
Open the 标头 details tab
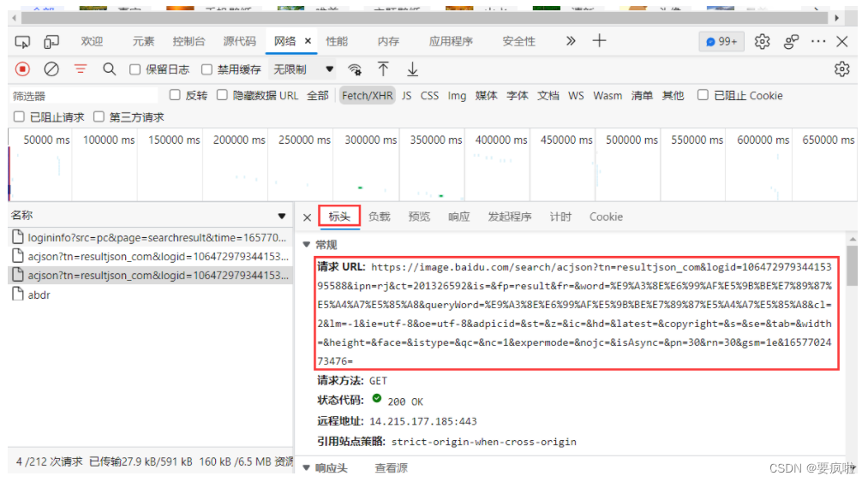coord(339,217)
